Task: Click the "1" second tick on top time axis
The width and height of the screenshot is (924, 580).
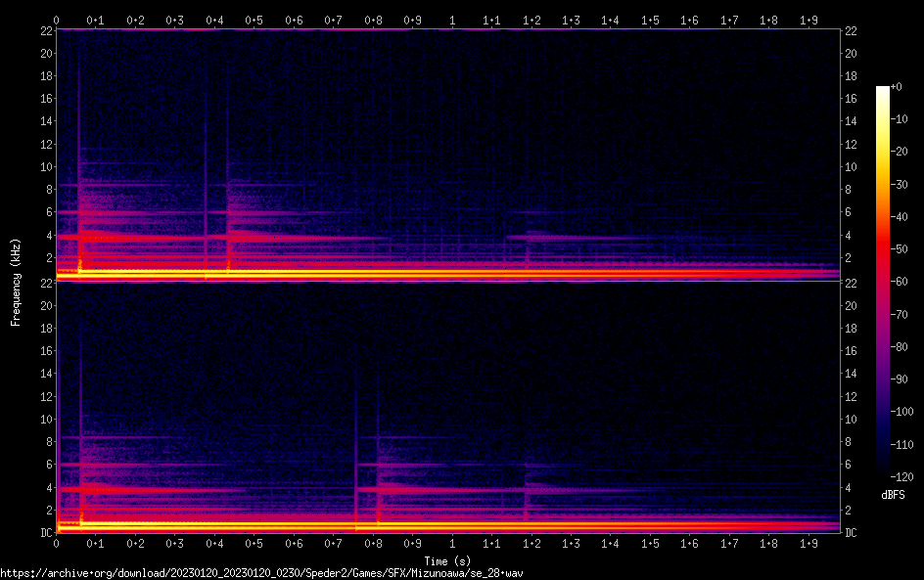Action: [451, 20]
